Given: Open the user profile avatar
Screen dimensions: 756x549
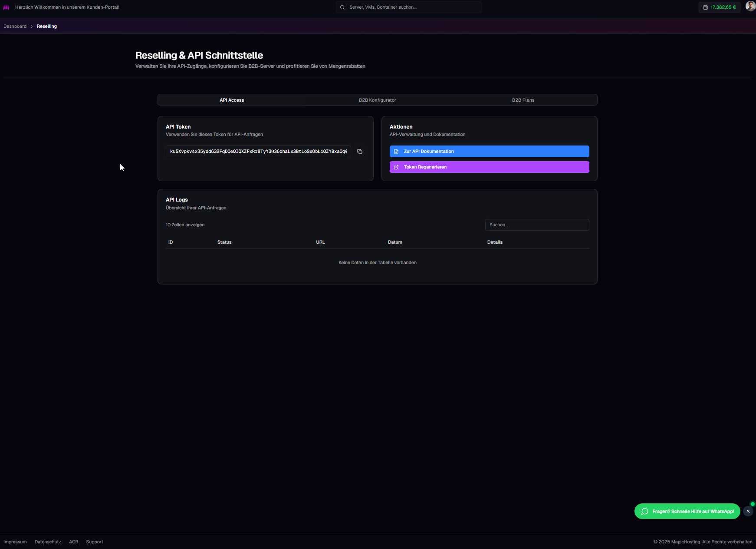Looking at the screenshot, I should (x=750, y=6).
